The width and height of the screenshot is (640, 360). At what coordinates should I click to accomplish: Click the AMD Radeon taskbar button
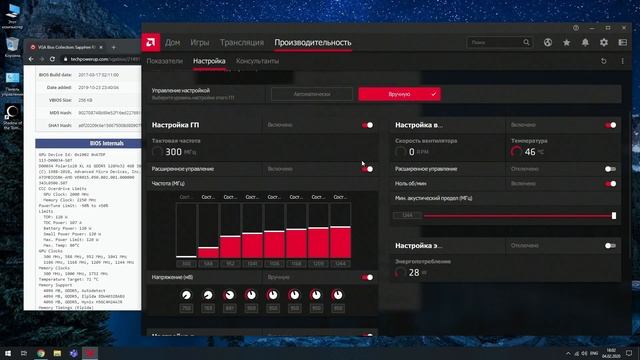pyautogui.click(x=90, y=353)
